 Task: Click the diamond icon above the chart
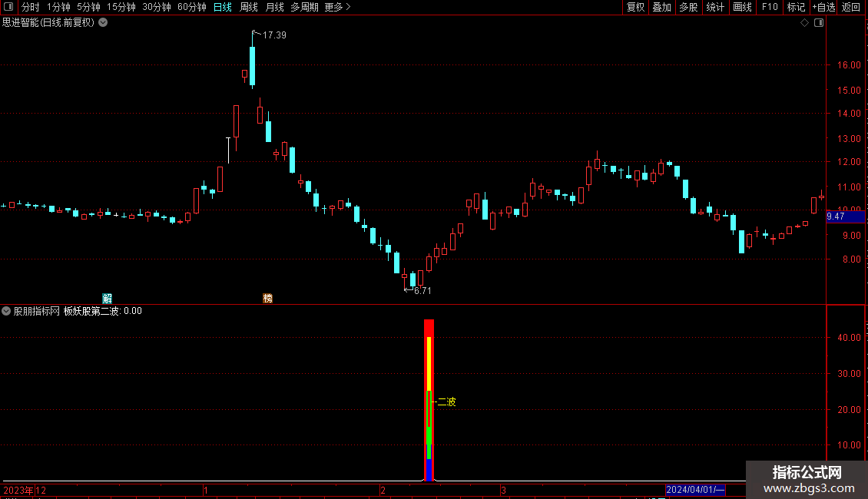click(x=804, y=23)
